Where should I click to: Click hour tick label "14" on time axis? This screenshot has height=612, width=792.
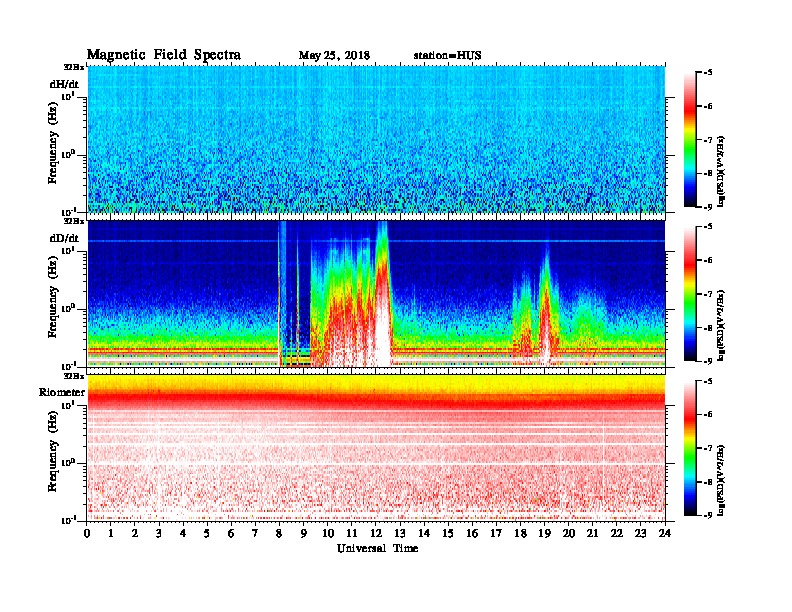[424, 534]
